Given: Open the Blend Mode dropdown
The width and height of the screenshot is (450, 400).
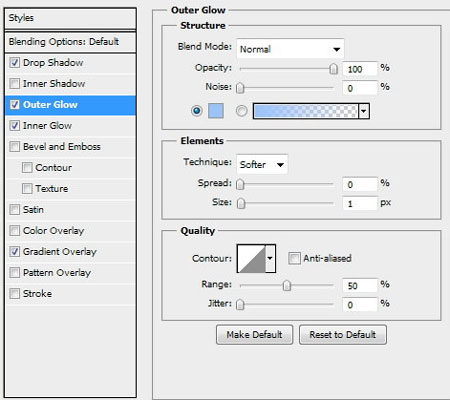Looking at the screenshot, I should [290, 49].
